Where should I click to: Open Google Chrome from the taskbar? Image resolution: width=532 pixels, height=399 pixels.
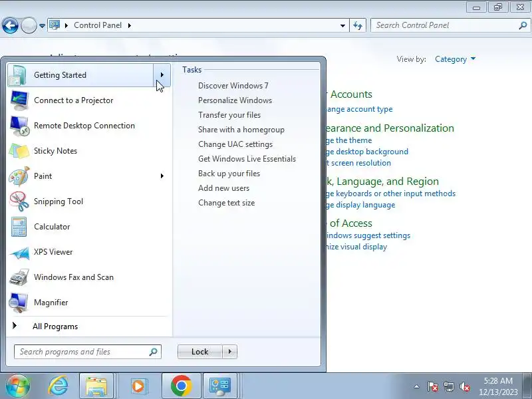point(181,386)
